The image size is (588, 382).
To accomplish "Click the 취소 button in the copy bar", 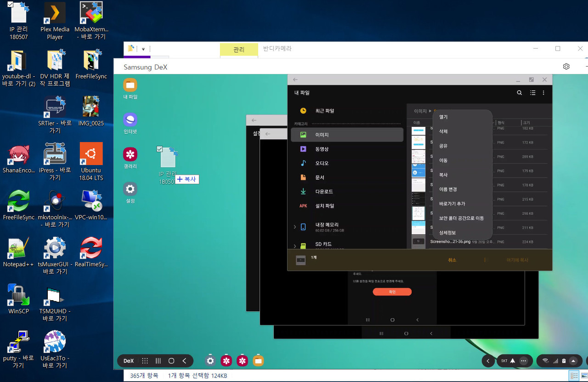I will [x=452, y=260].
